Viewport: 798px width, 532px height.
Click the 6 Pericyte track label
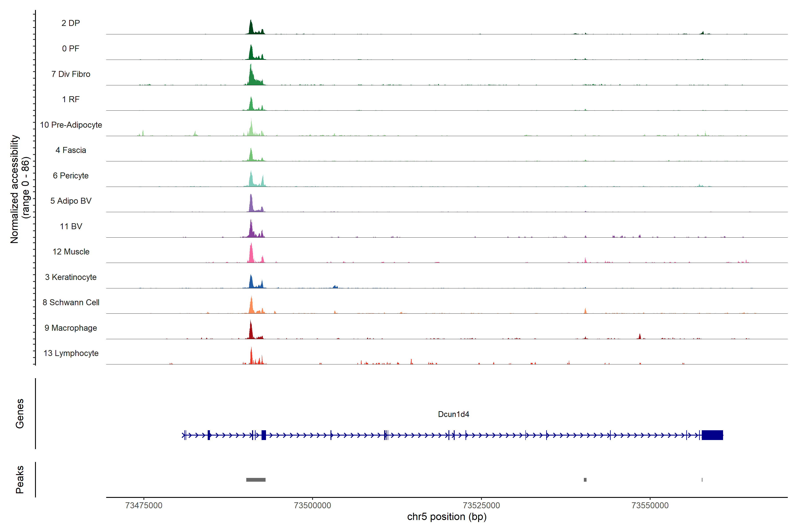point(70,175)
